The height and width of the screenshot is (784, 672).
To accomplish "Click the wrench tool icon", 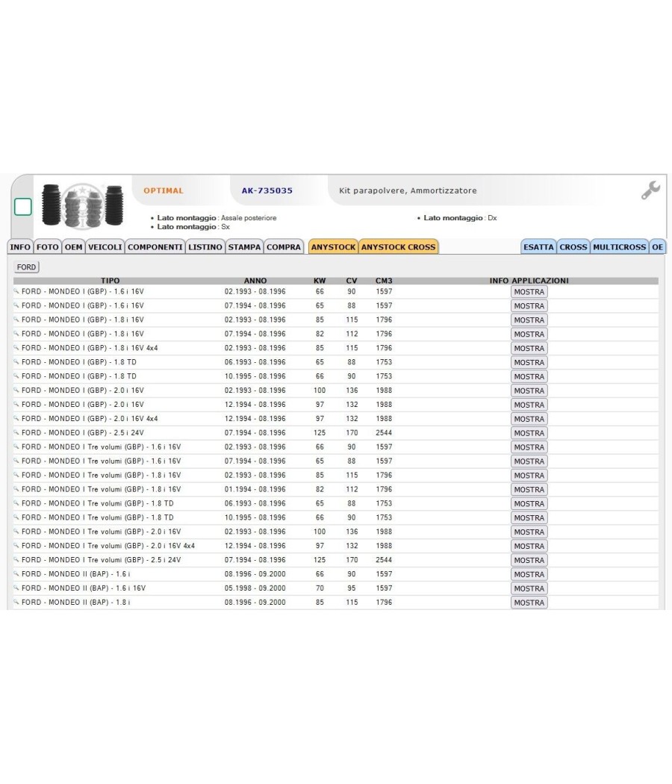I will [x=650, y=190].
